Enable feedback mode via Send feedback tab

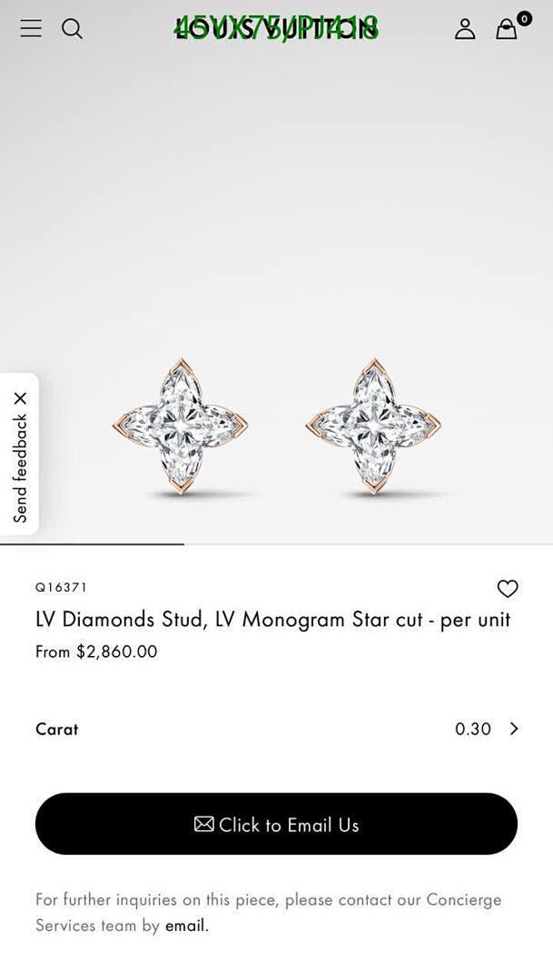pyautogui.click(x=20, y=467)
